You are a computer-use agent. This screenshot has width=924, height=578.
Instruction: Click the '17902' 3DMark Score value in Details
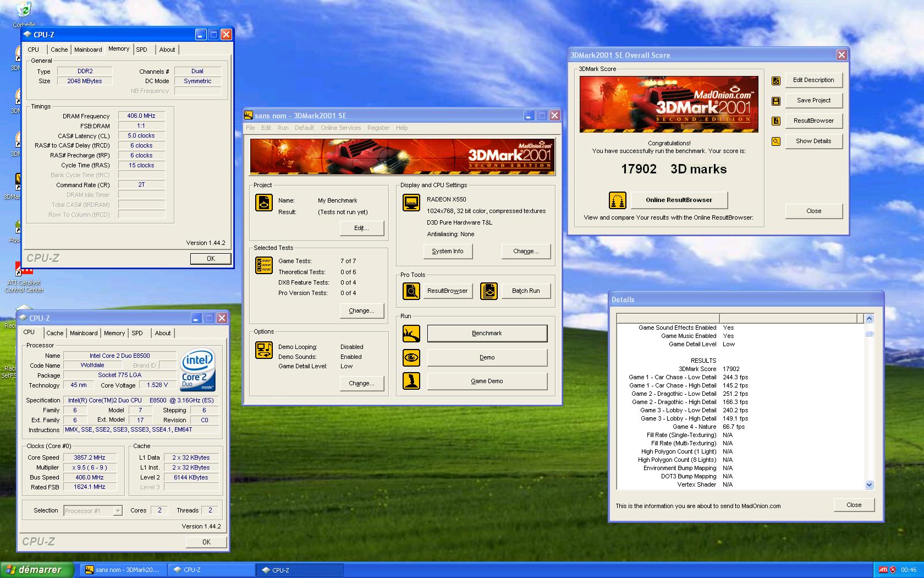pyautogui.click(x=731, y=369)
